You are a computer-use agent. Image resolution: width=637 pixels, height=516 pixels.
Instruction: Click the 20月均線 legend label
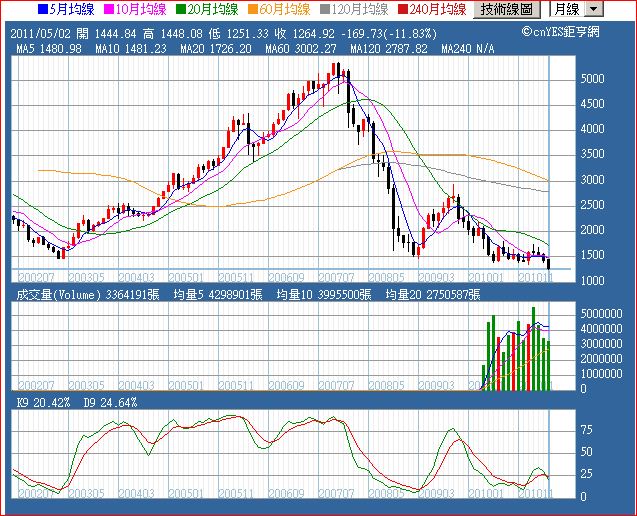click(212, 9)
